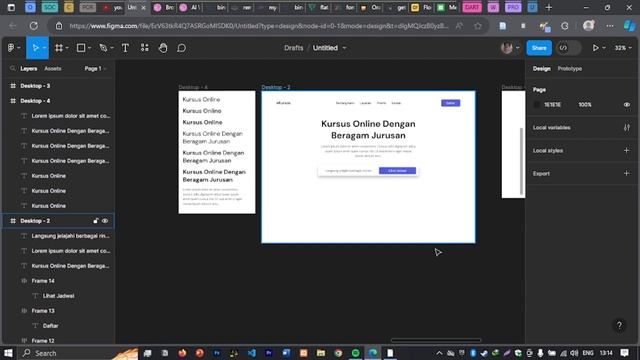
Task: Click the Drafts breadcrumb link
Action: point(293,48)
